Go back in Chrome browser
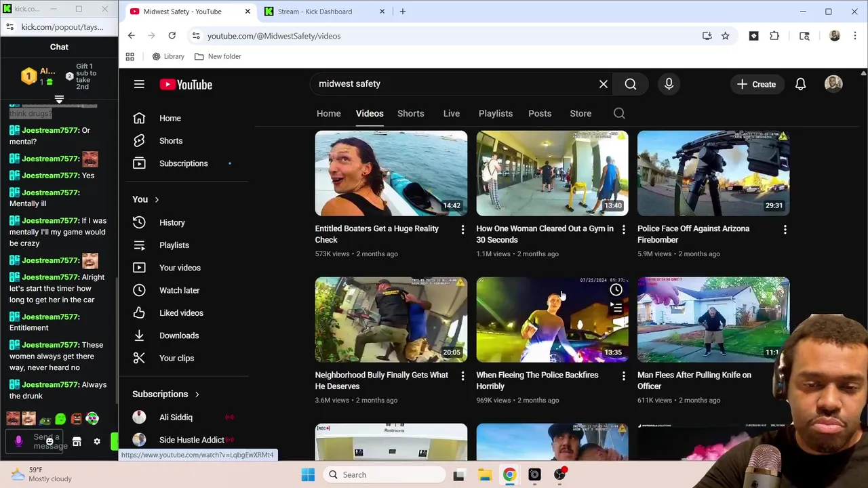The image size is (868, 488). 131,36
